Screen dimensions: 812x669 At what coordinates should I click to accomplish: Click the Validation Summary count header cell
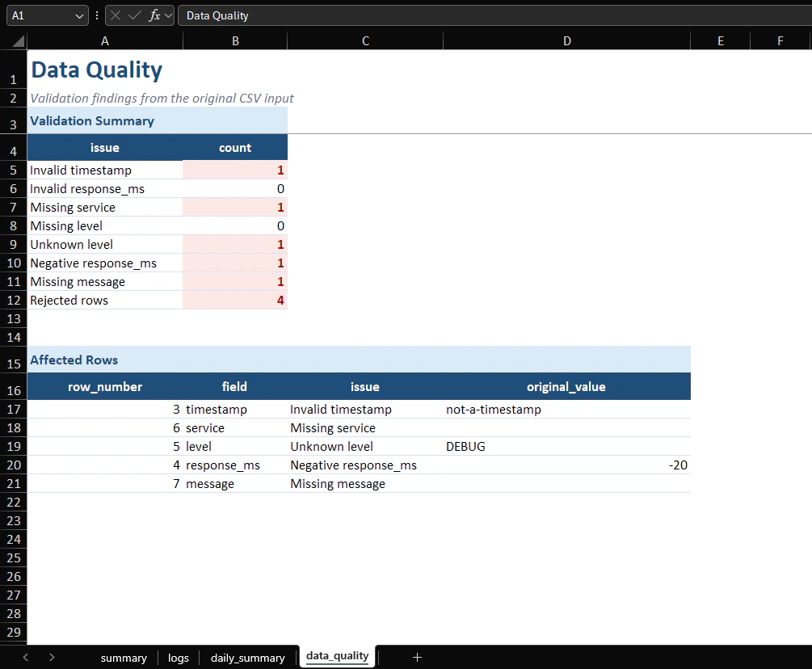click(x=235, y=148)
